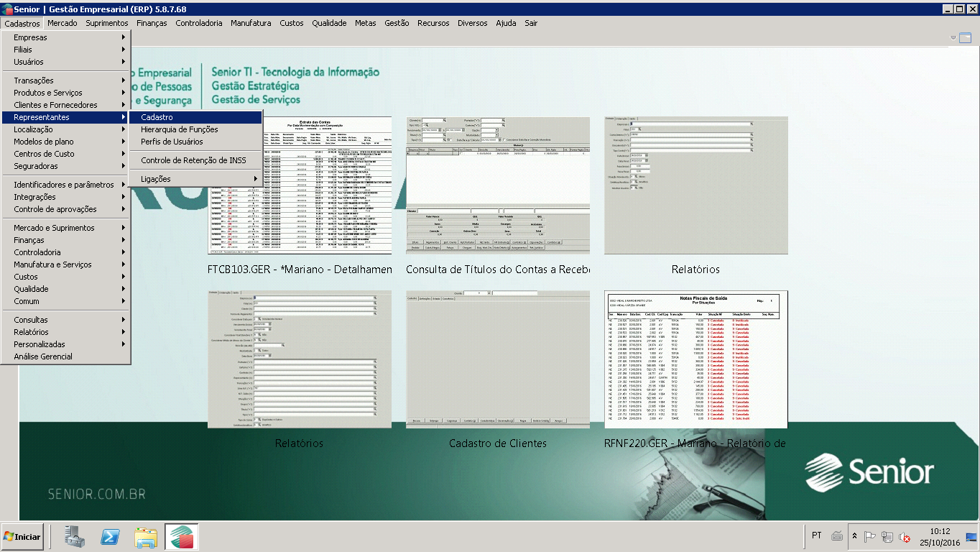Expand the Usuários submenu
The image size is (980, 552).
[x=65, y=62]
